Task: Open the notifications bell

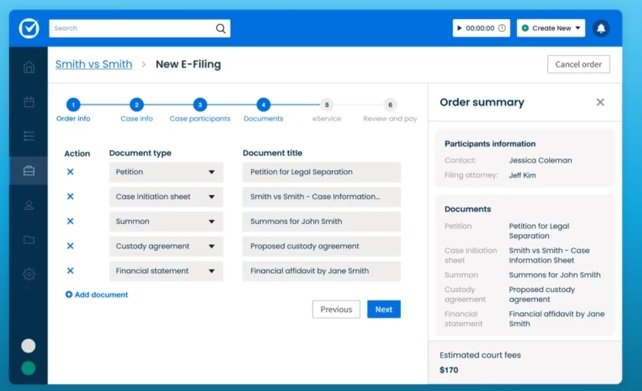Action: 601,28
